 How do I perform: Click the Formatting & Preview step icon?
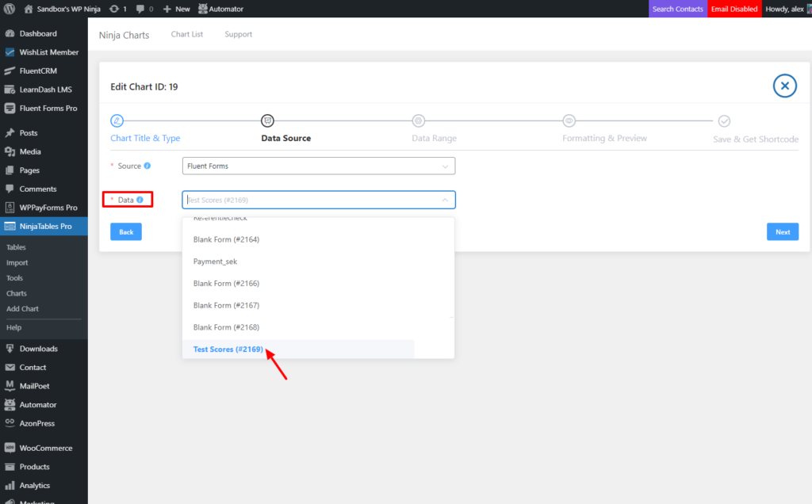(569, 120)
